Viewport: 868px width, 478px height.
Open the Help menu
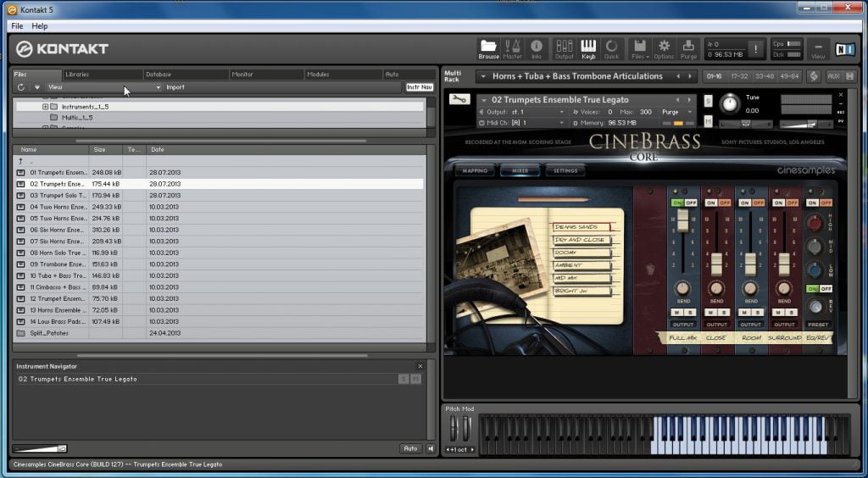(39, 26)
